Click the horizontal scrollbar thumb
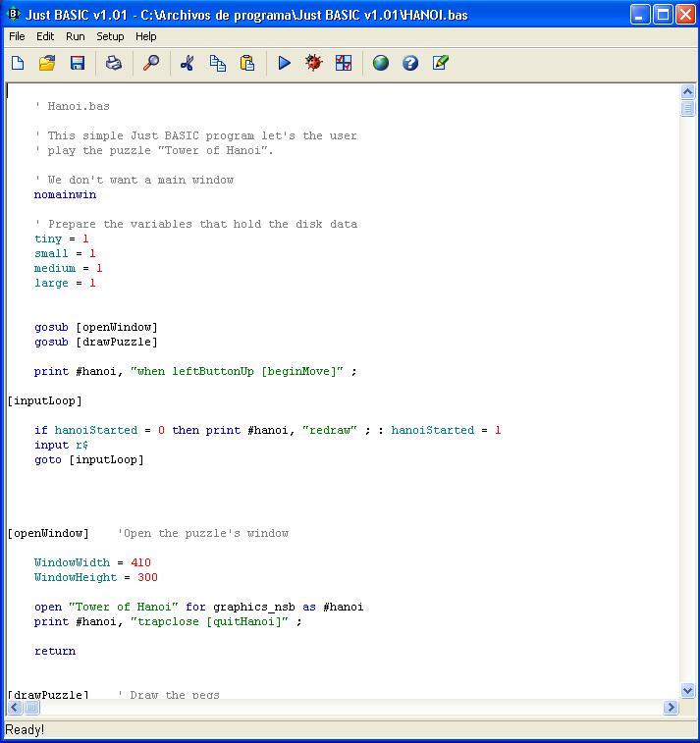Viewport: 700px width, 743px height. coord(31,708)
